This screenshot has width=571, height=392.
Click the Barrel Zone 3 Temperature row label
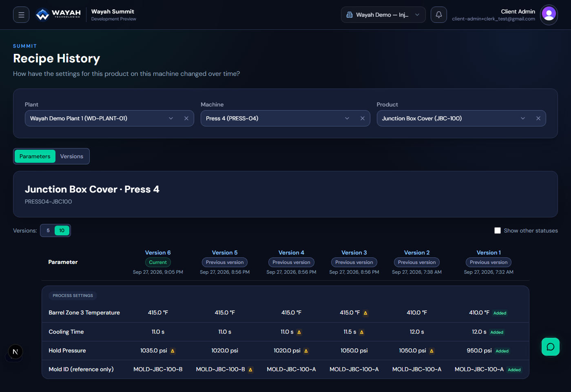pyautogui.click(x=84, y=312)
